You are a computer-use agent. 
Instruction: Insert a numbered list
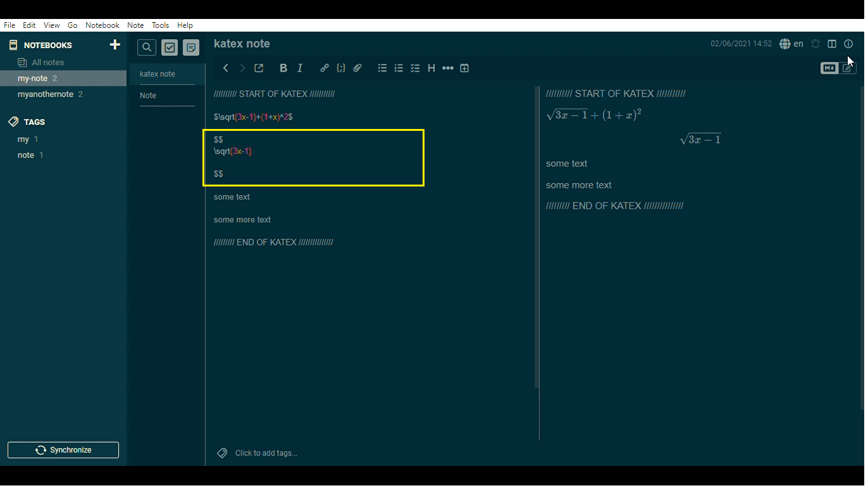click(399, 68)
